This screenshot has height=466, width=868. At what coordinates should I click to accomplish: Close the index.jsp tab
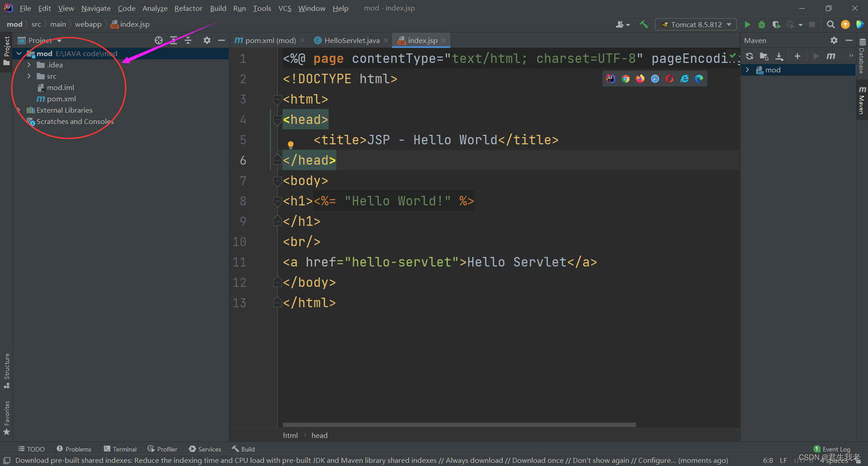click(444, 40)
